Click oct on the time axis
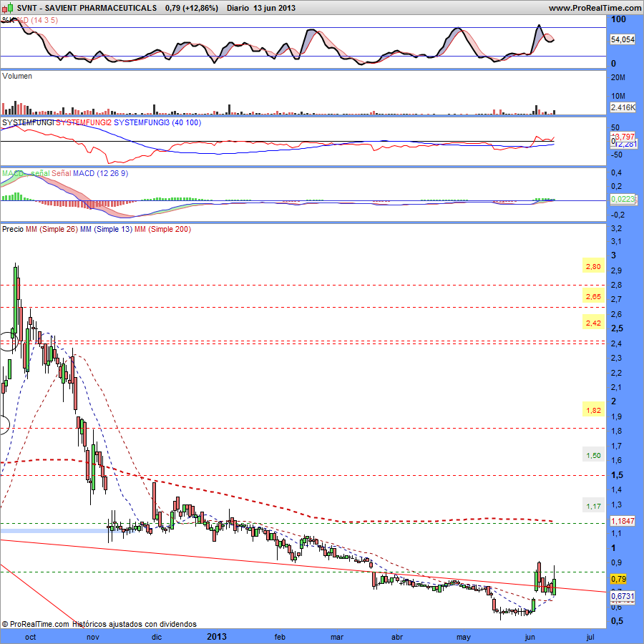 [30, 637]
